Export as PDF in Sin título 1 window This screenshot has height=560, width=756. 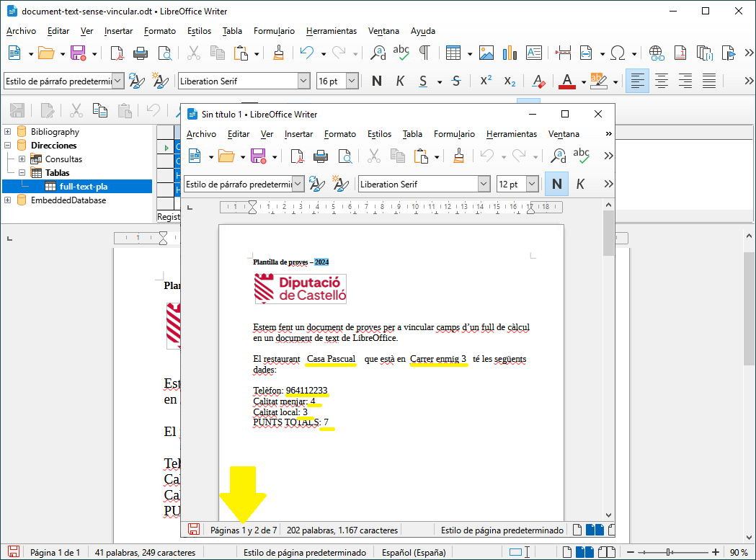pyautogui.click(x=297, y=156)
